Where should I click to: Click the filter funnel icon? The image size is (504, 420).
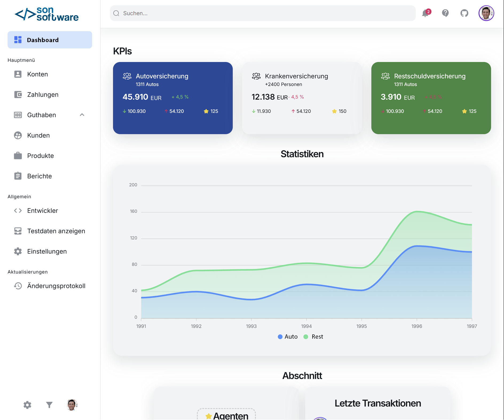pyautogui.click(x=49, y=405)
